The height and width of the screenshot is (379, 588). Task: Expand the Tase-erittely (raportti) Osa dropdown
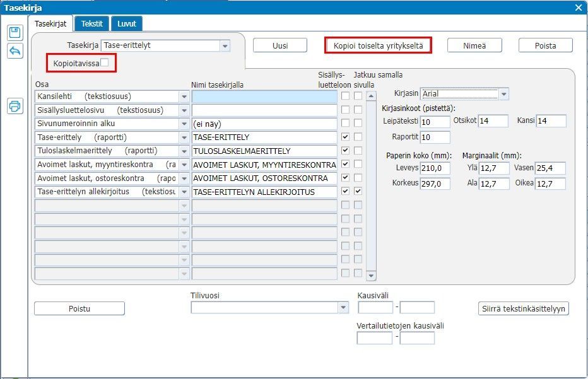coord(184,137)
